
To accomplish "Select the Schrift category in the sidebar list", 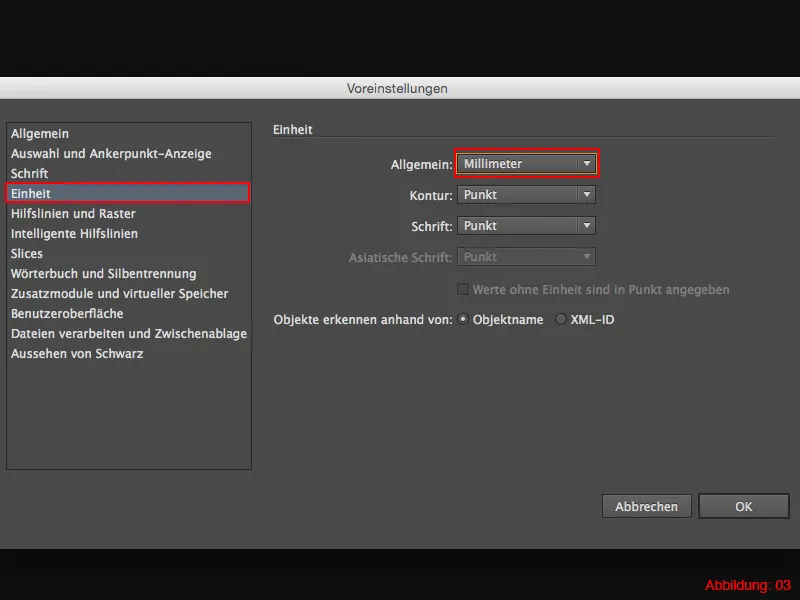I will pos(129,173).
